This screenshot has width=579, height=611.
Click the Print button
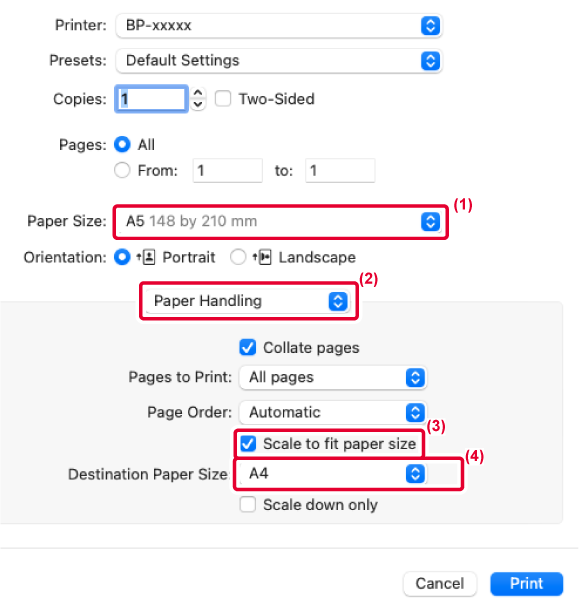pos(526,584)
